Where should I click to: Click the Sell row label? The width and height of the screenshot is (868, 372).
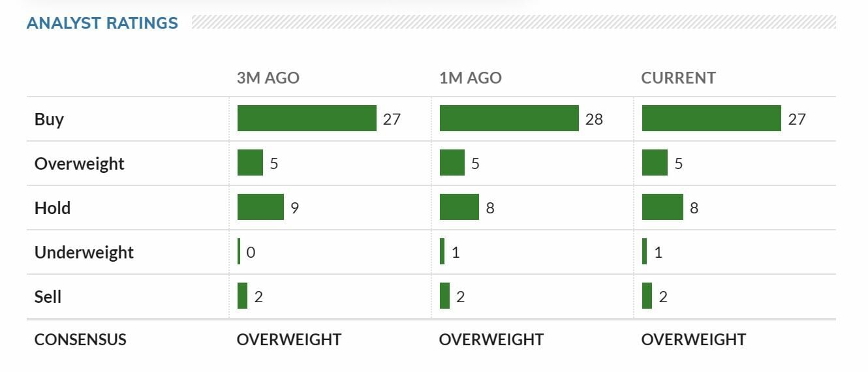pos(48,297)
